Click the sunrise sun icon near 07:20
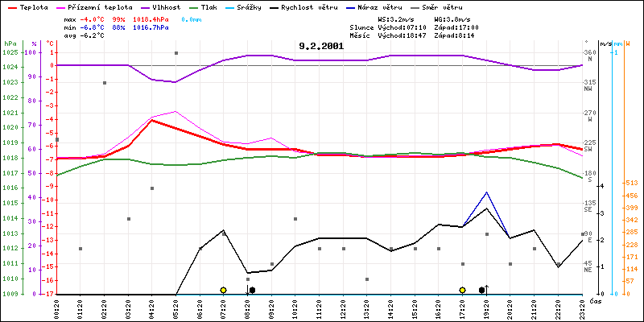Viewport: 644px width, 322px height. pyautogui.click(x=223, y=290)
